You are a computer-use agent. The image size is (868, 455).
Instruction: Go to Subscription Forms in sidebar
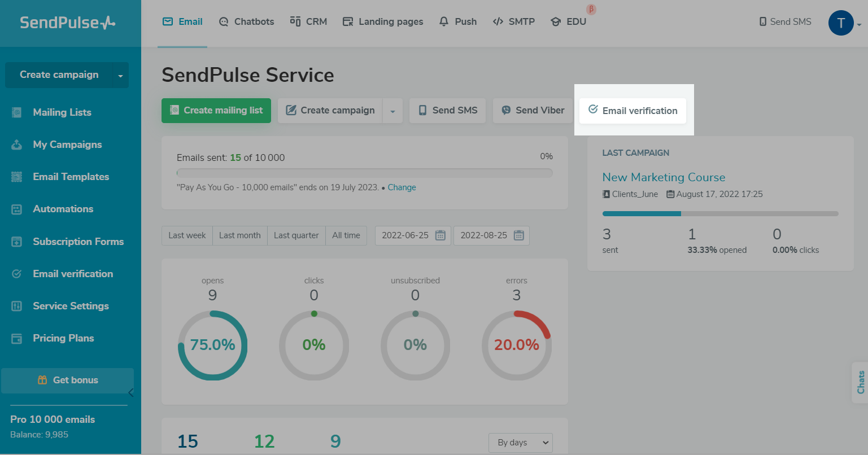pos(78,242)
